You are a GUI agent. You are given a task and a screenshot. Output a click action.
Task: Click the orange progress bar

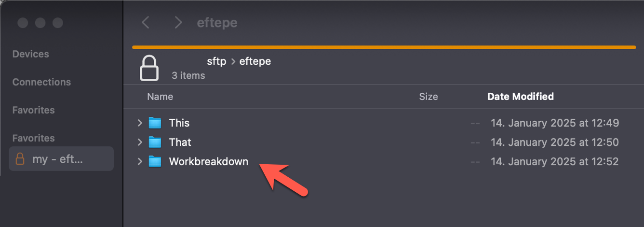tap(384, 47)
